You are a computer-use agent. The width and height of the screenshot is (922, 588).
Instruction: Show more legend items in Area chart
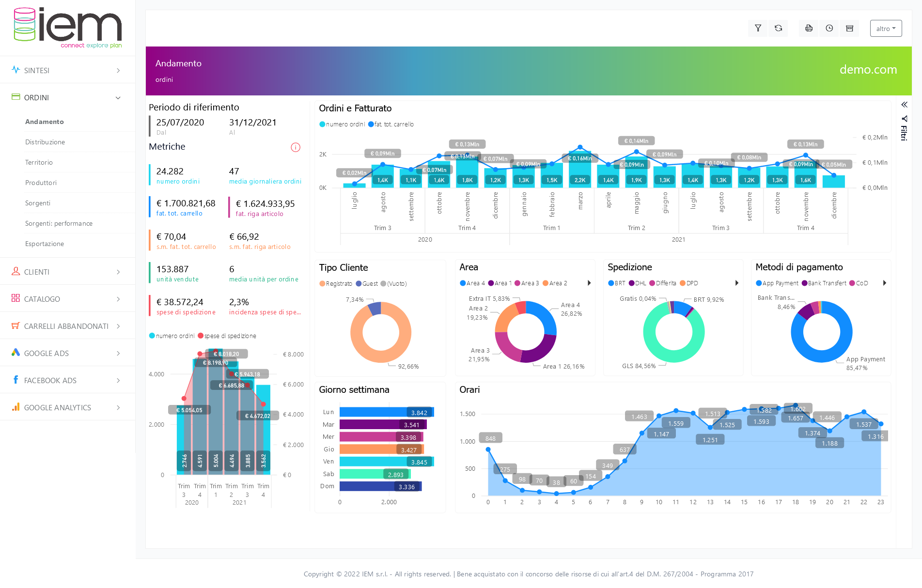pyautogui.click(x=589, y=283)
